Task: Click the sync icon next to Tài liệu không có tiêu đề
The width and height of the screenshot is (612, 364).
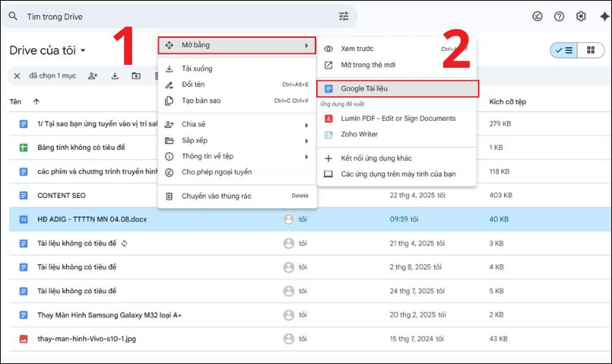Action: pos(124,243)
